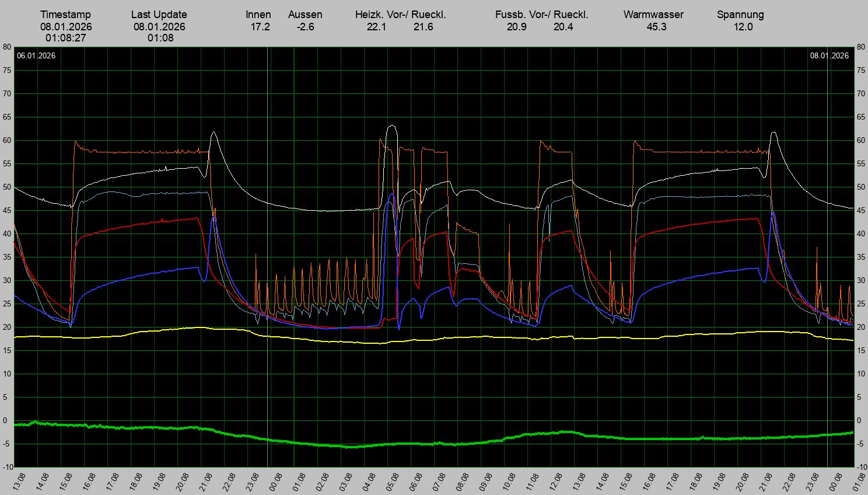The image size is (868, 495).
Task: Select the Warmwasser value 45.3
Action: click(x=656, y=27)
